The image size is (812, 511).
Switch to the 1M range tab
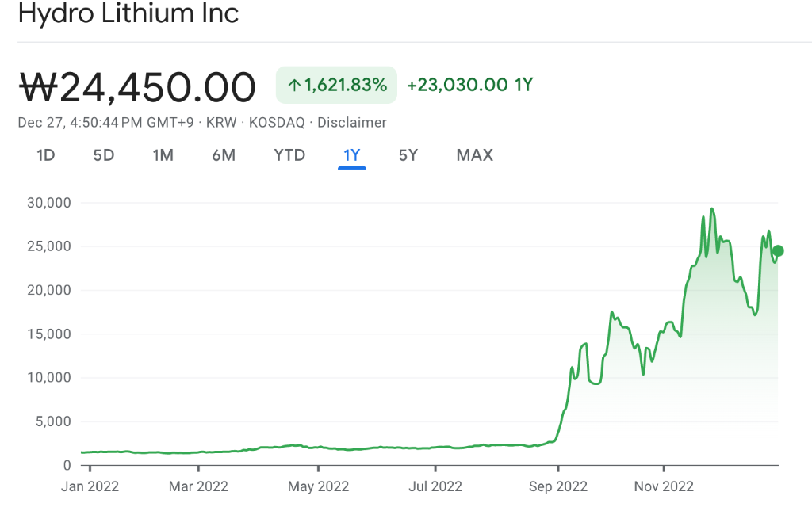click(163, 155)
